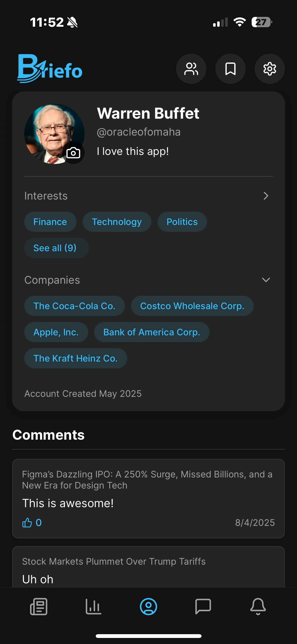Like the "This is awesome!" comment

(x=27, y=523)
